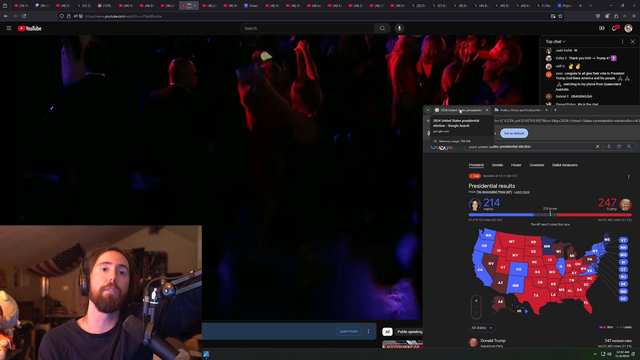
Task: Bookmark this page with the star icon
Action: pos(560,16)
